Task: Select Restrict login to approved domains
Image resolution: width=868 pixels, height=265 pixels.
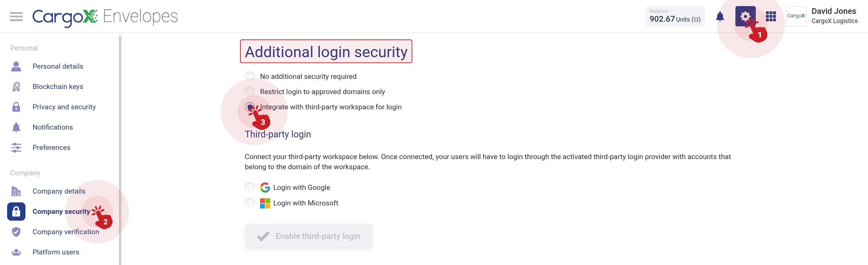Action: click(250, 92)
